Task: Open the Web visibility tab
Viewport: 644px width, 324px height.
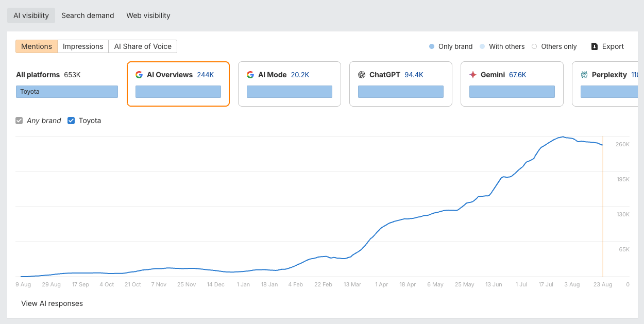Action: (148, 15)
